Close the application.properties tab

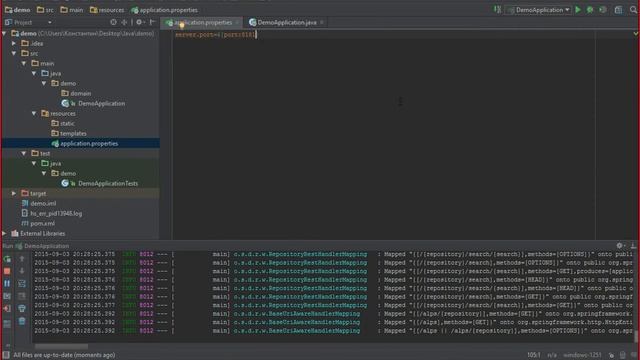237,22
